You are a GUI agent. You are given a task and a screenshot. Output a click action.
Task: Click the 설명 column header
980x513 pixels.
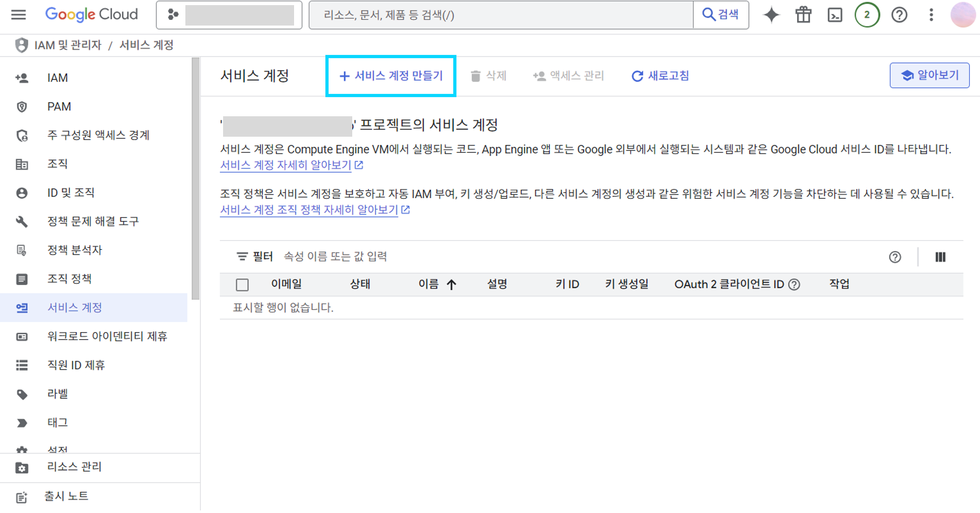(497, 284)
